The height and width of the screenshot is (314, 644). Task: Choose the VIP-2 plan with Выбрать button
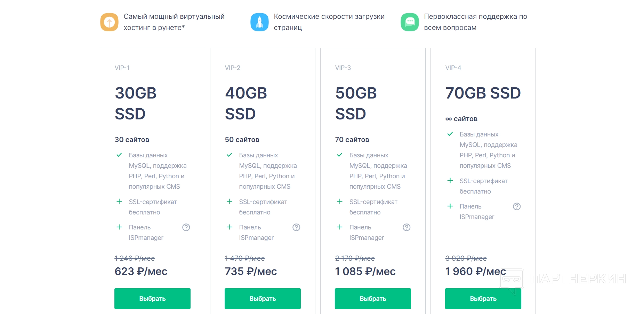(263, 298)
